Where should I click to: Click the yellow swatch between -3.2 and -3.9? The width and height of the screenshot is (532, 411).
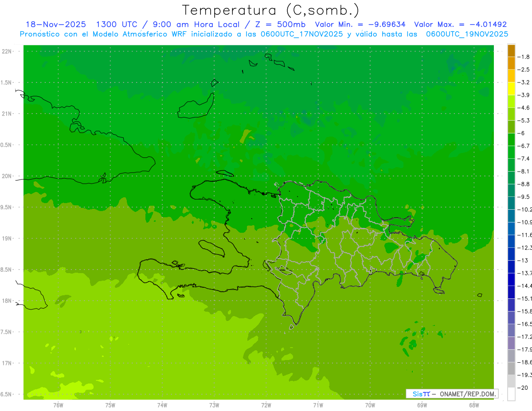pos(511,89)
